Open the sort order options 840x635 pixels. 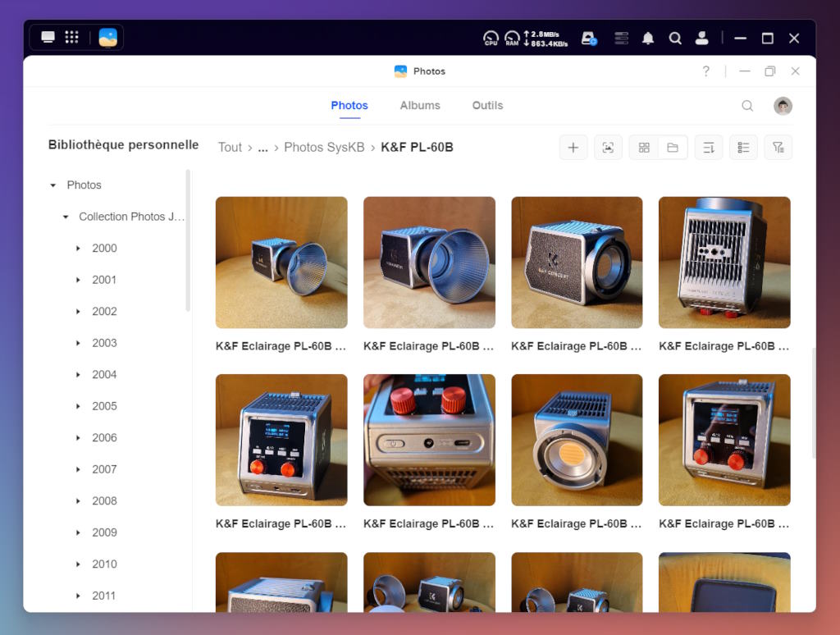pos(709,148)
